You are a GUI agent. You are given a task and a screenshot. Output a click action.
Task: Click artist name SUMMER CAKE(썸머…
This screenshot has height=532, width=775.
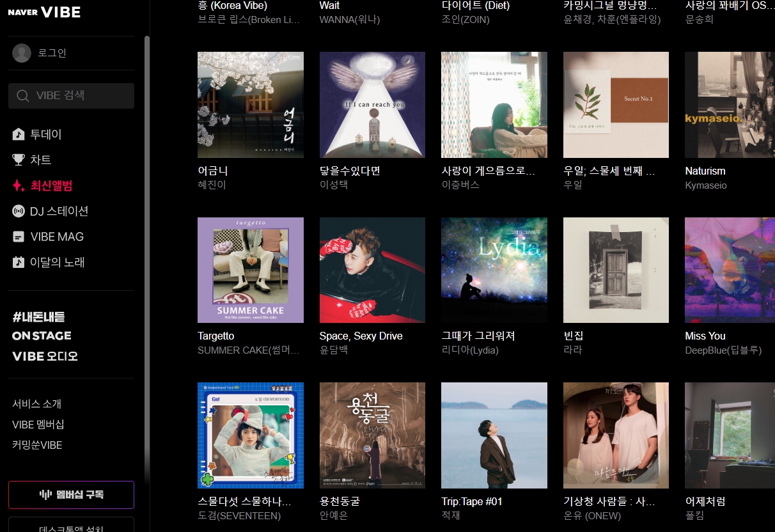(249, 350)
